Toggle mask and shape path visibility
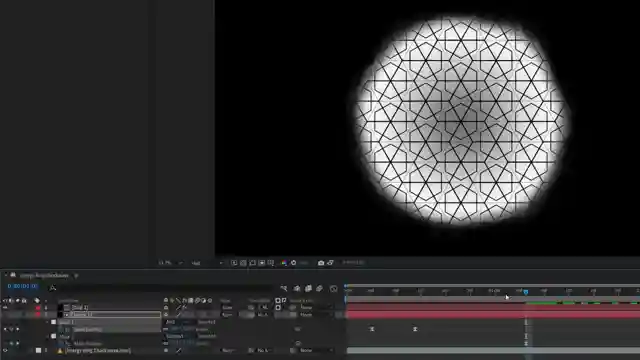 coord(253,263)
